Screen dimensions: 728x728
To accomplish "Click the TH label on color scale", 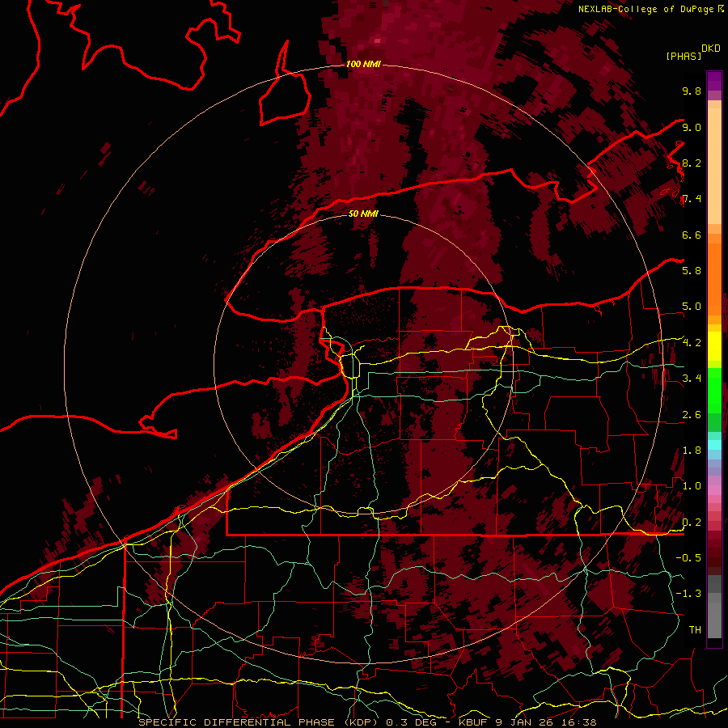I will [x=695, y=629].
